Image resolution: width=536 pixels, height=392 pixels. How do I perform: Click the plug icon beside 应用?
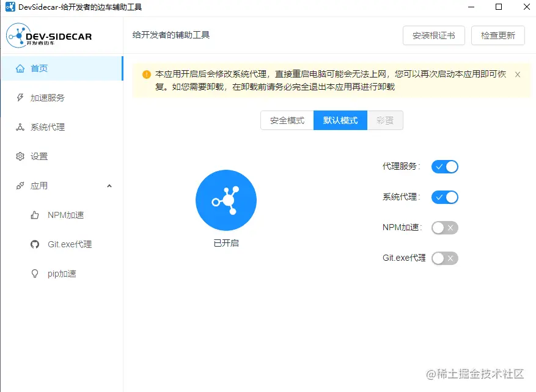pos(20,186)
